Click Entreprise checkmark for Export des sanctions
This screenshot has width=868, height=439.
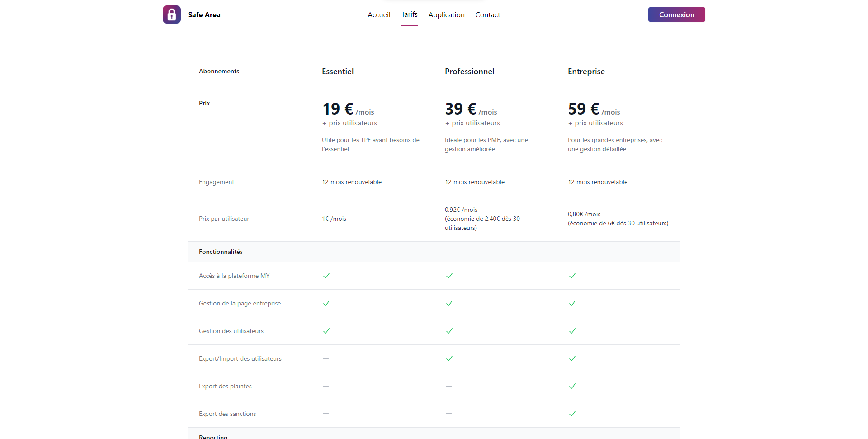(572, 414)
